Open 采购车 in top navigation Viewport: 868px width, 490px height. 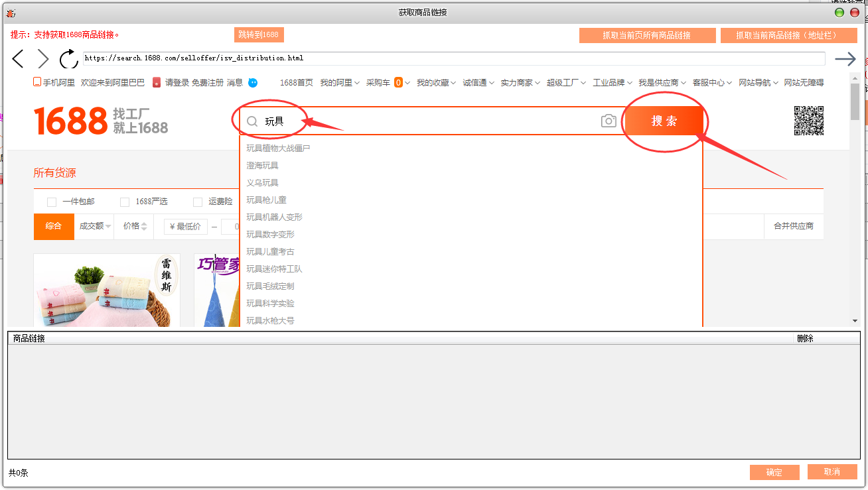[x=378, y=83]
